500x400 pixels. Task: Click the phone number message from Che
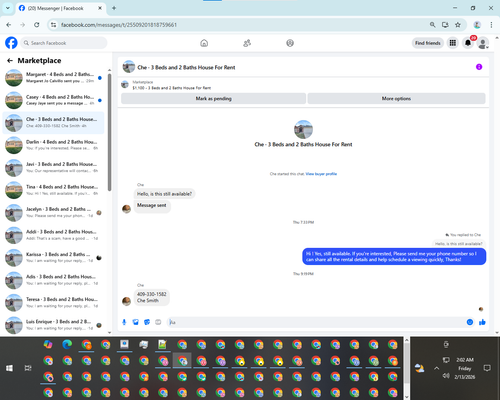click(x=152, y=297)
